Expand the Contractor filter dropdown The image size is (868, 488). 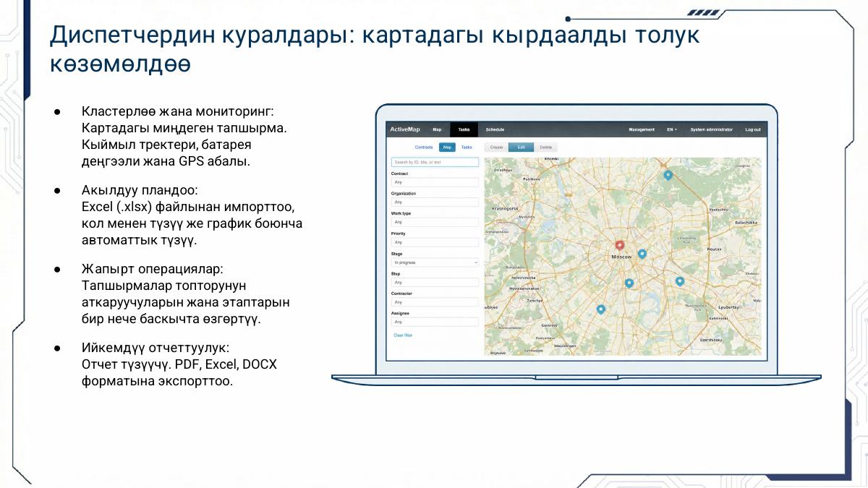435,301
